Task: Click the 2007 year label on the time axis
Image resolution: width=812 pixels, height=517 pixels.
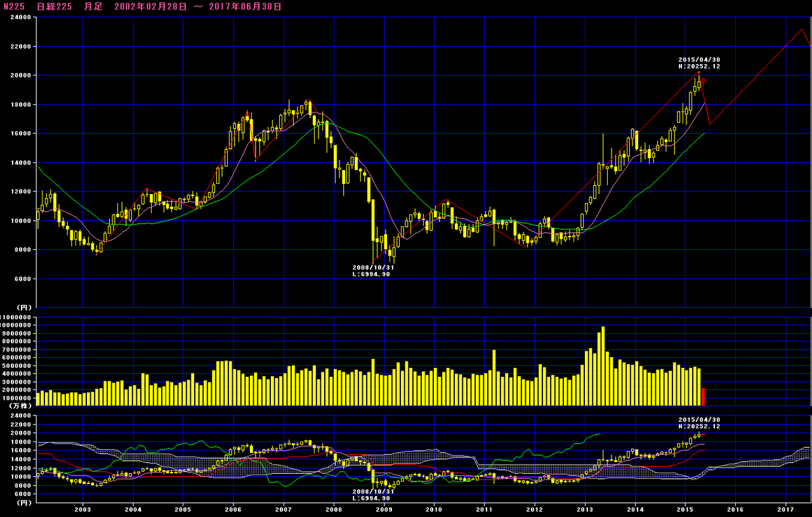Action: (x=284, y=509)
